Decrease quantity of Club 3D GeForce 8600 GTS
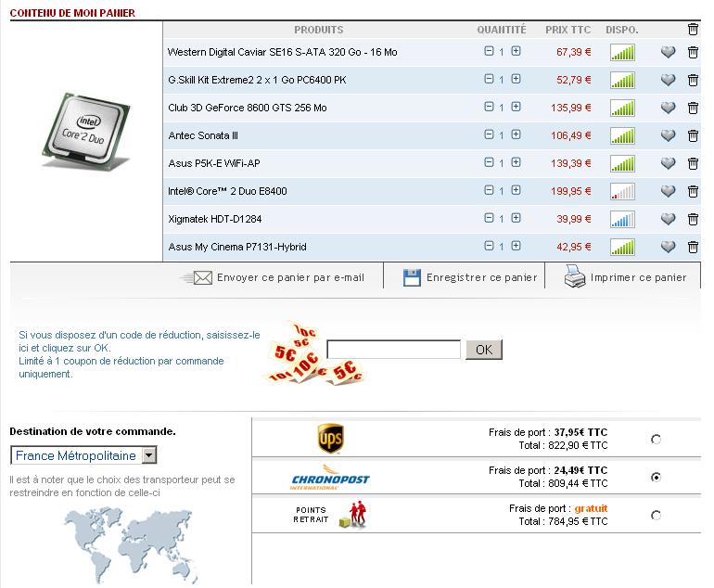714x588 pixels. [x=489, y=107]
